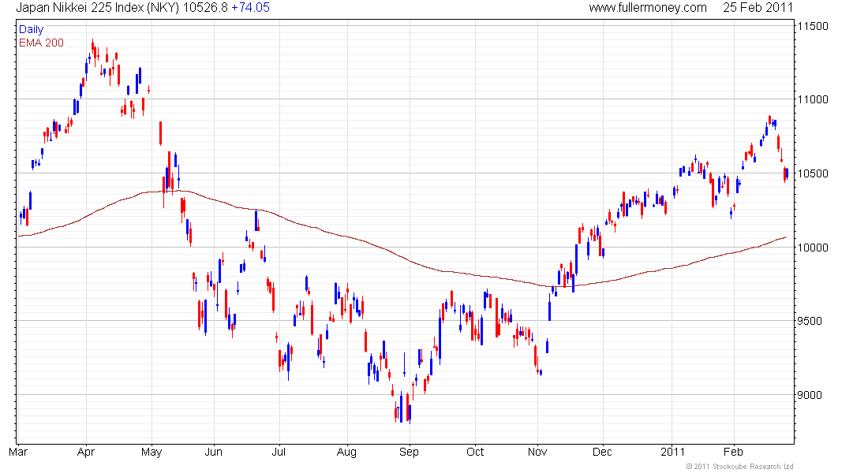Select the last price value 10526.8

205,8
